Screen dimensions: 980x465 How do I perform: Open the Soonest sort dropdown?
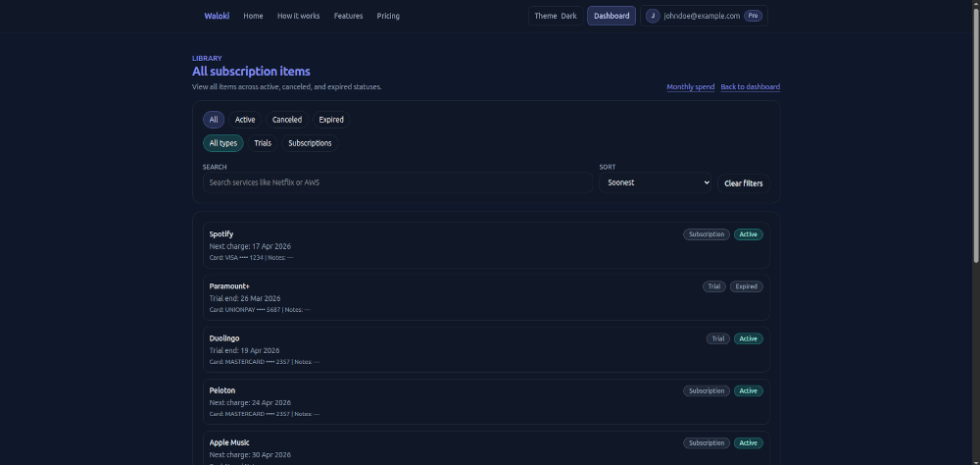point(655,182)
